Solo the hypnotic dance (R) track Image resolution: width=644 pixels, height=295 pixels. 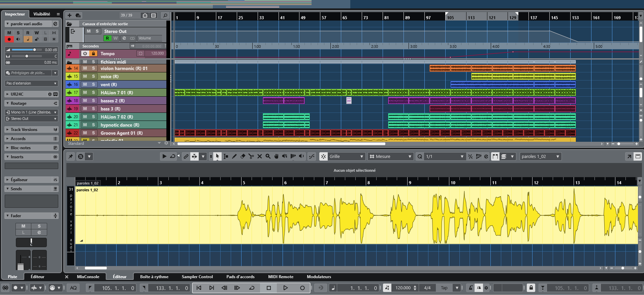(x=93, y=125)
